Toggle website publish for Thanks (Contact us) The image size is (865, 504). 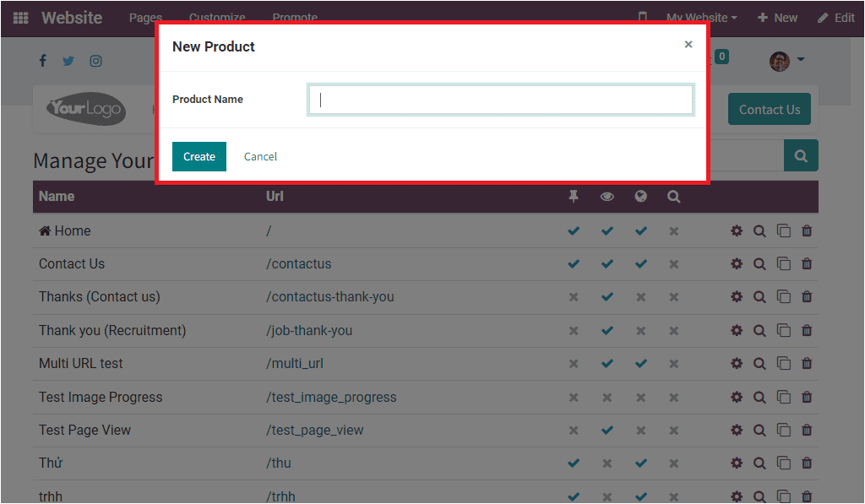click(x=640, y=296)
